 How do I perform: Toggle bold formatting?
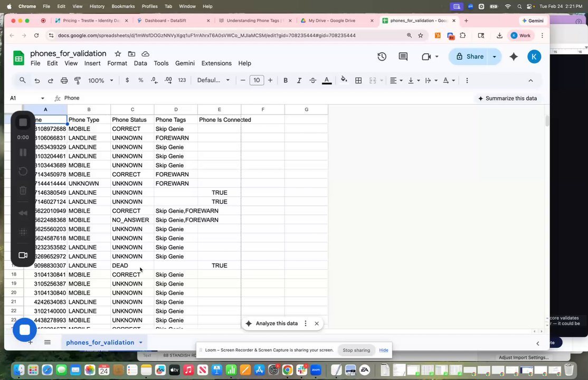tap(286, 80)
